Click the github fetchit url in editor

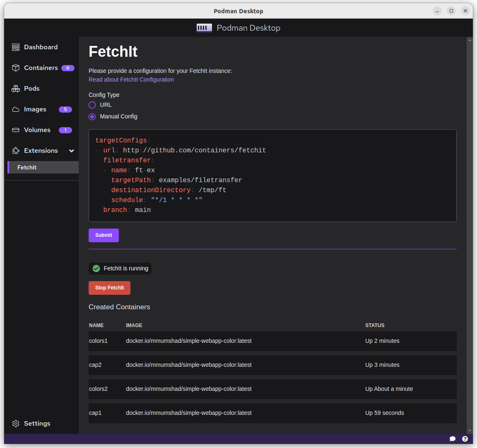[194, 150]
